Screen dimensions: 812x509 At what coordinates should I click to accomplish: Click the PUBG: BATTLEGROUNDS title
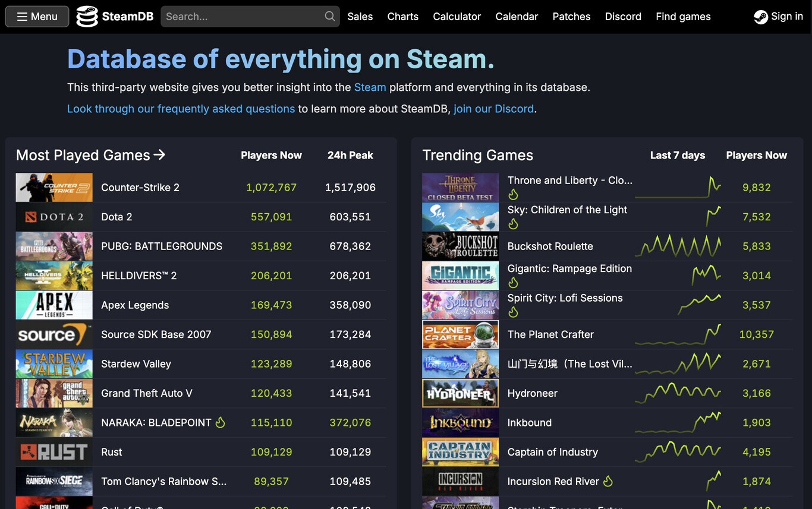162,246
